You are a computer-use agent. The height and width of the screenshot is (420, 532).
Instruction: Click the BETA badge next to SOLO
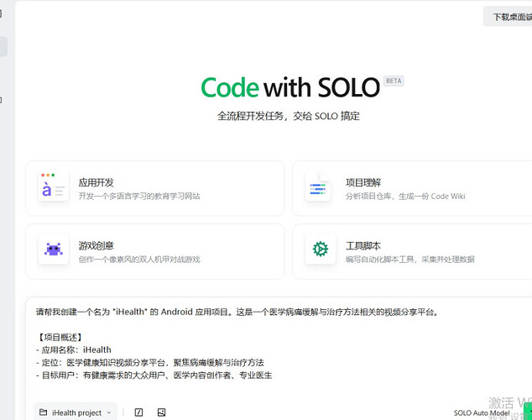(394, 81)
